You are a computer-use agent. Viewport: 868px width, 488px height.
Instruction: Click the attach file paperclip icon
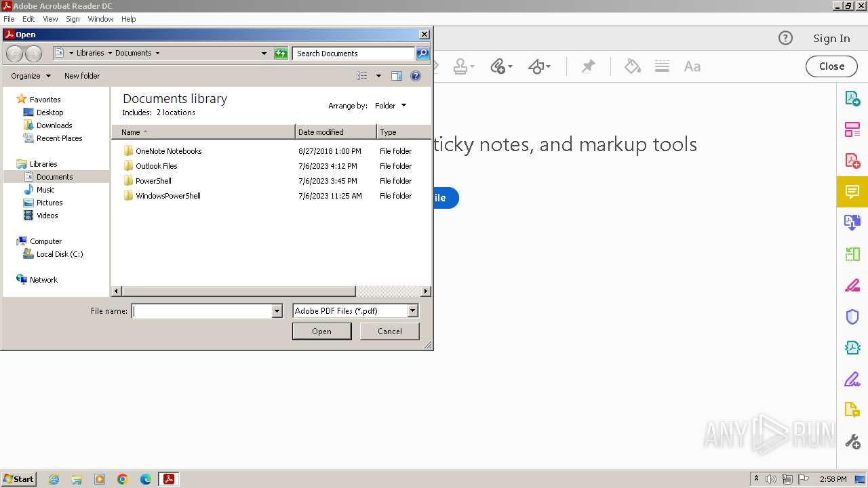tap(498, 66)
